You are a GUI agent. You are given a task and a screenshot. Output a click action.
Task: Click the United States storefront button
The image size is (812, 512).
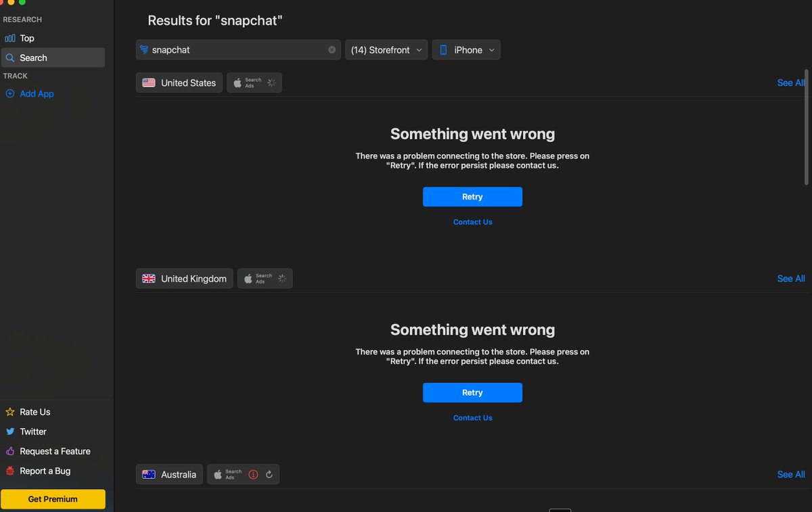(x=179, y=83)
